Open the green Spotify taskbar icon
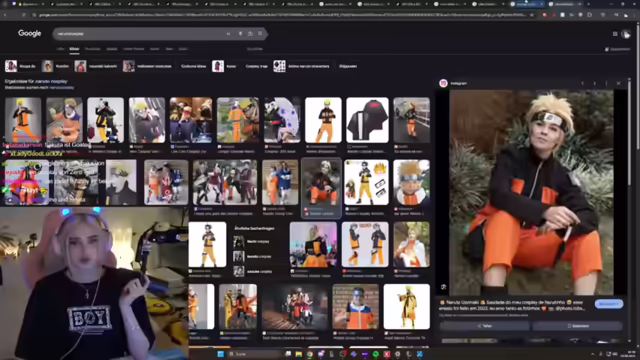 point(376,354)
